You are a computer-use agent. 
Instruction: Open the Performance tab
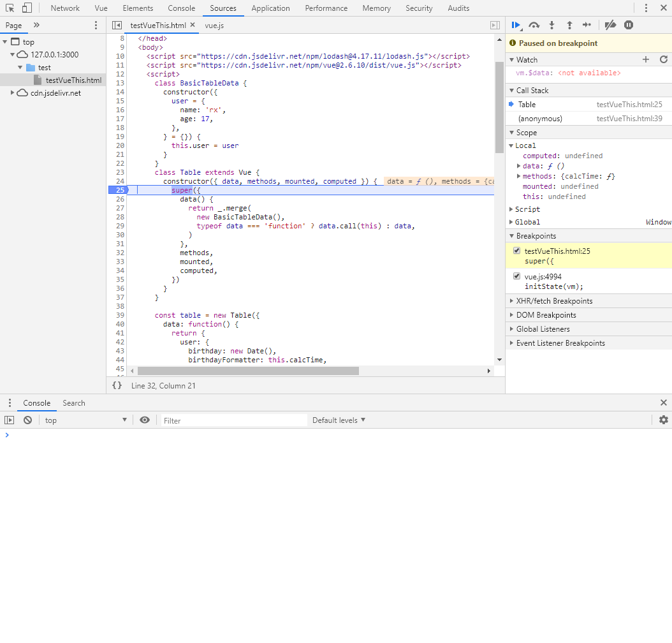[x=326, y=8]
